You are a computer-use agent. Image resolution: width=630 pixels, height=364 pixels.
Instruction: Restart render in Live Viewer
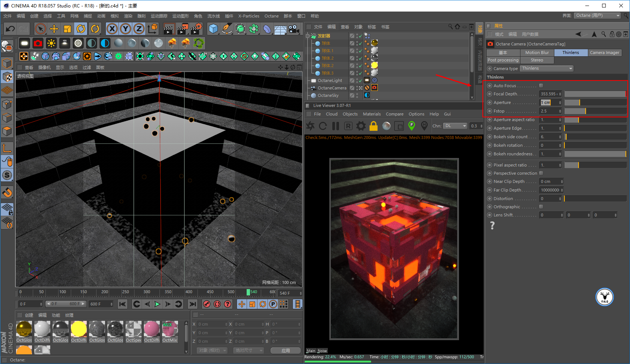323,126
